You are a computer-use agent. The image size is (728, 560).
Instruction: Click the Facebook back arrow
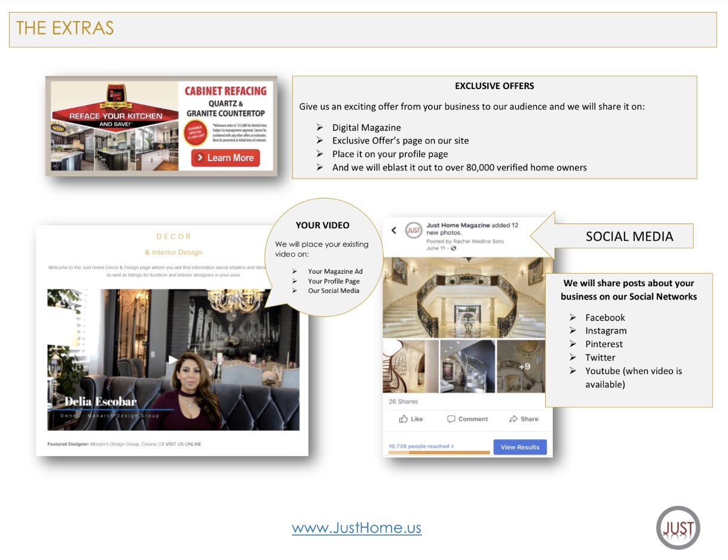pyautogui.click(x=393, y=231)
